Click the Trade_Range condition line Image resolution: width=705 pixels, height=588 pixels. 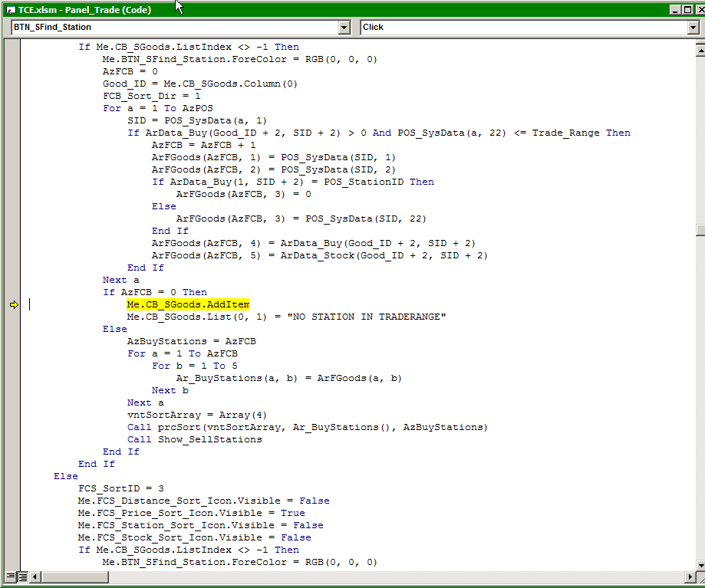(x=379, y=133)
